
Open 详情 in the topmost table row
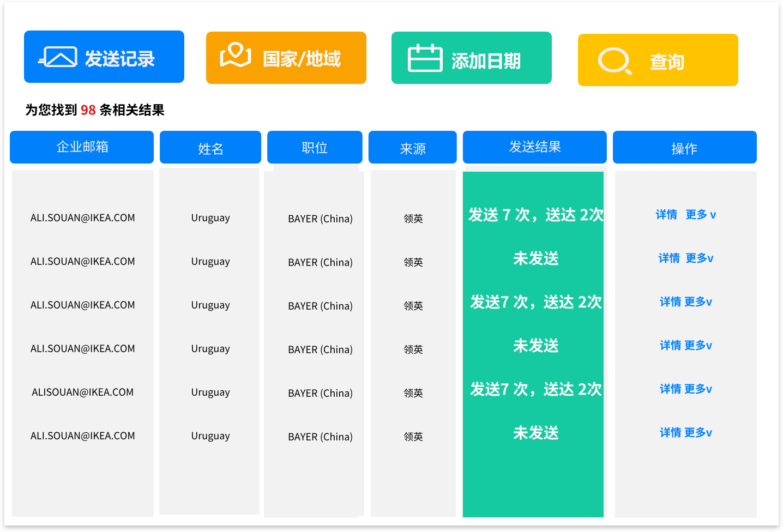(666, 215)
